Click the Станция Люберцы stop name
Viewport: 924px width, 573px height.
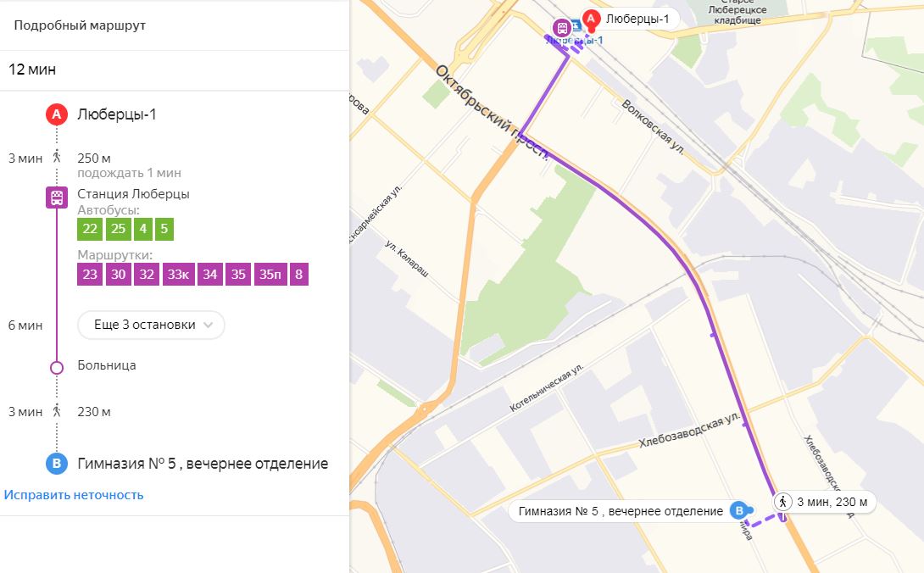click(x=133, y=194)
